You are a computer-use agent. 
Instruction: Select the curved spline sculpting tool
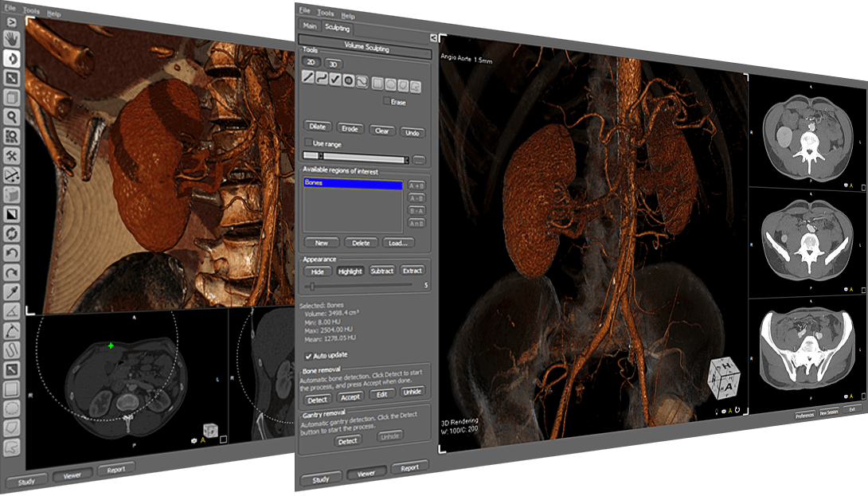(x=322, y=79)
